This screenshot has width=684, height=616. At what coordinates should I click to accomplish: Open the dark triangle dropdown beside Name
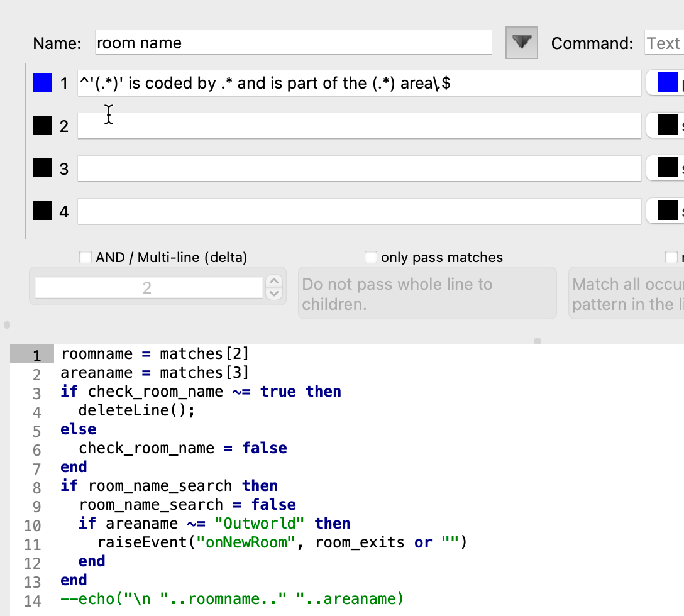pos(522,43)
